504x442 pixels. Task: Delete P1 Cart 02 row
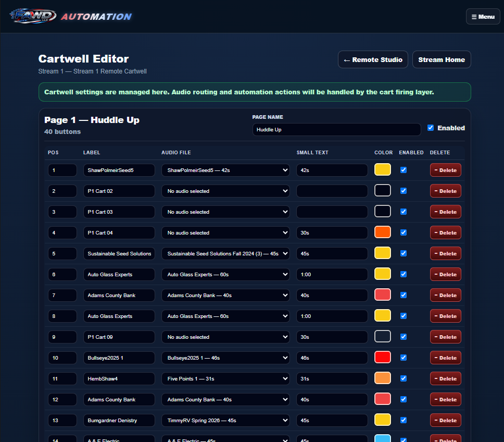[446, 191]
